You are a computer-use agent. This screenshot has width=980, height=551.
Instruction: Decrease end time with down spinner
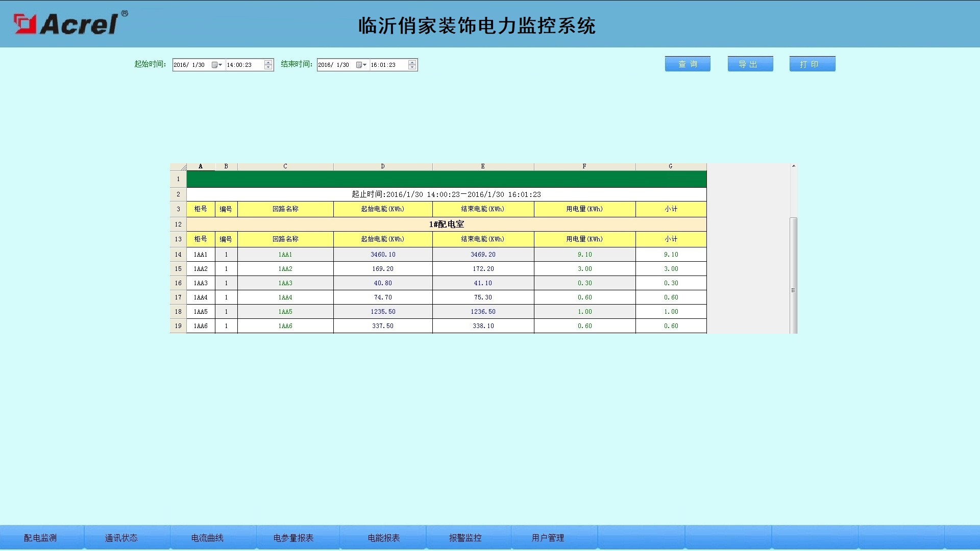point(412,67)
